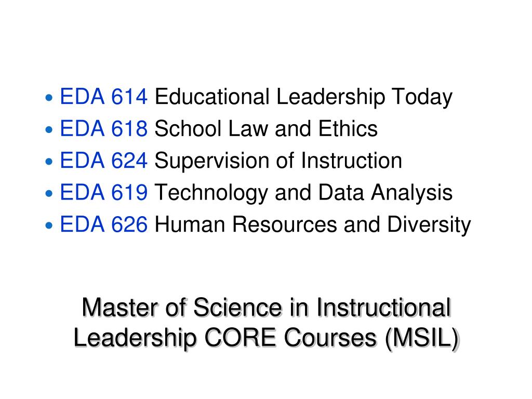Screen dimensions: 532x399
Task: Select the Technology and Data Analysis text
Action: [x=303, y=194]
